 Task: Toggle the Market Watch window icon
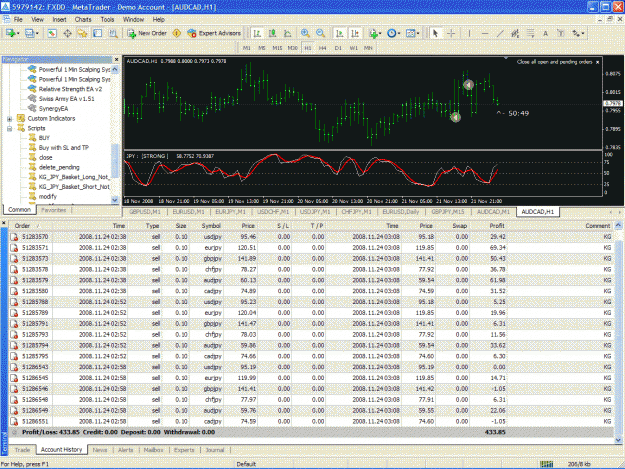[x=52, y=33]
